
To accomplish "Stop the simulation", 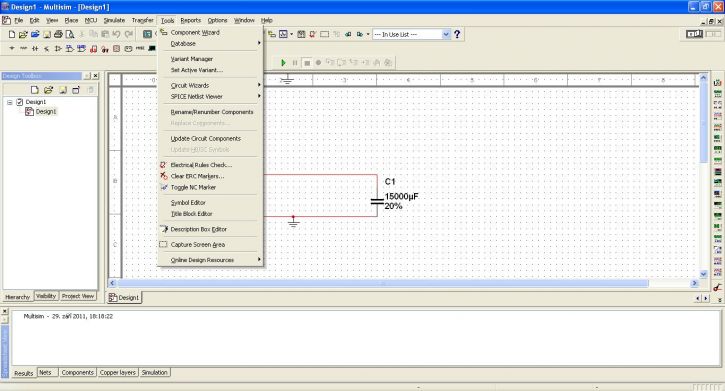I will tap(307, 62).
